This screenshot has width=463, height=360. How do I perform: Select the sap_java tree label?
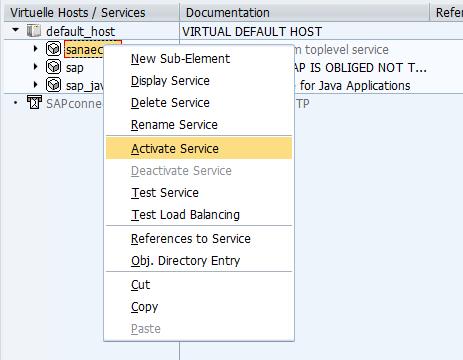tap(85, 86)
